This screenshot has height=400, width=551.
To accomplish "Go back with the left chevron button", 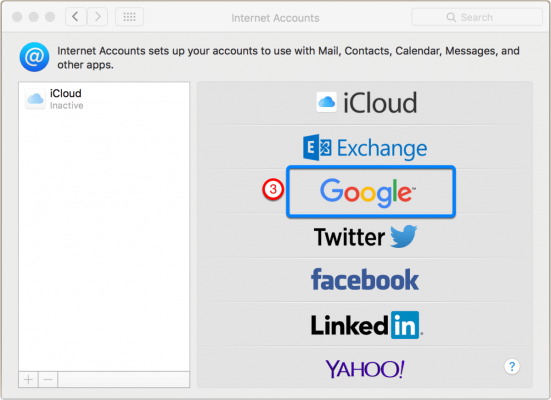I will tap(76, 17).
